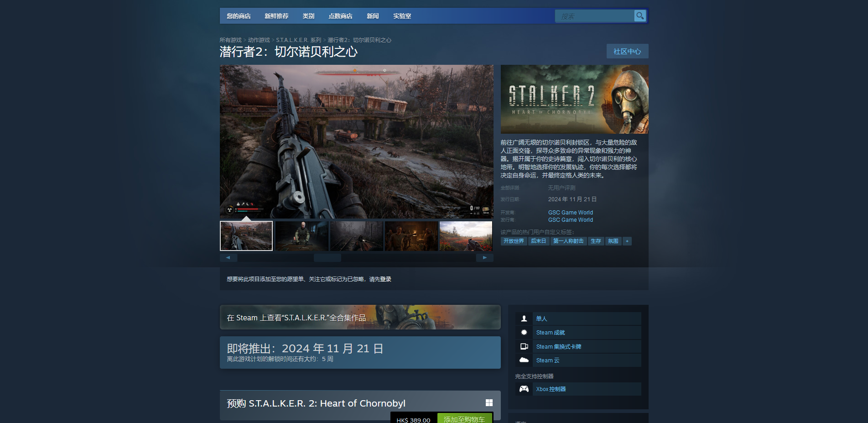
Task: Select fifth thumbnail of red poppy field
Action: point(466,236)
